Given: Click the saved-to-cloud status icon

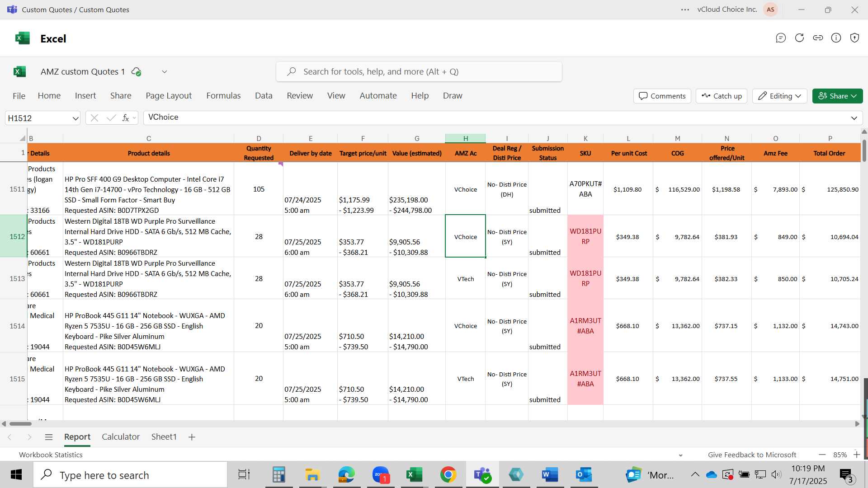Looking at the screenshot, I should click(x=136, y=72).
